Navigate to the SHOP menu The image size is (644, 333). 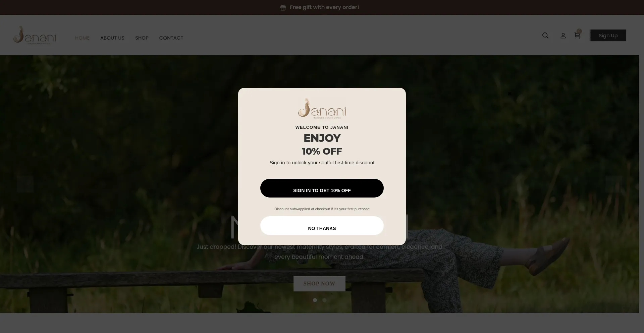[x=142, y=38]
